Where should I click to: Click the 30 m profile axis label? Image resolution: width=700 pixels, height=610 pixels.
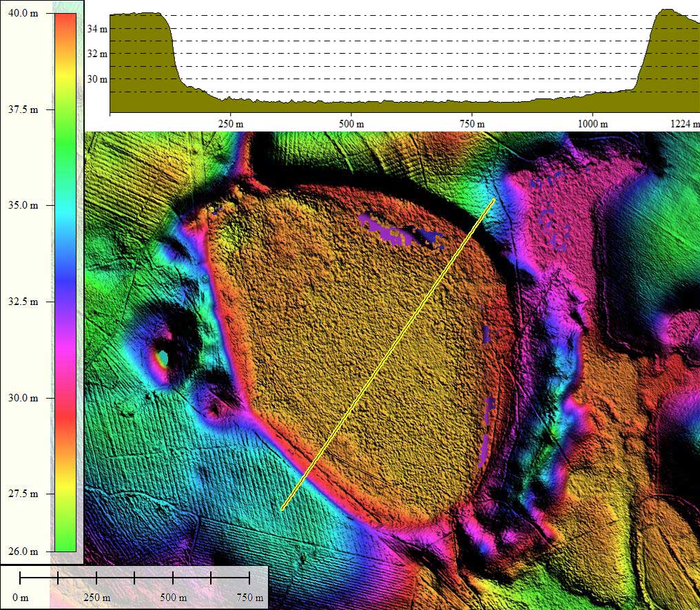coord(97,79)
